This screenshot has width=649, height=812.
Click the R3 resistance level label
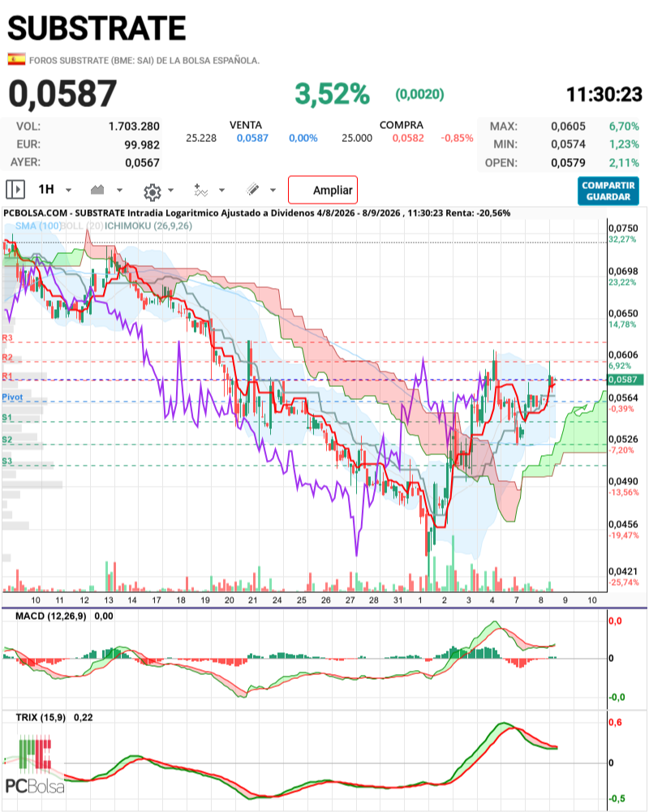(7, 338)
